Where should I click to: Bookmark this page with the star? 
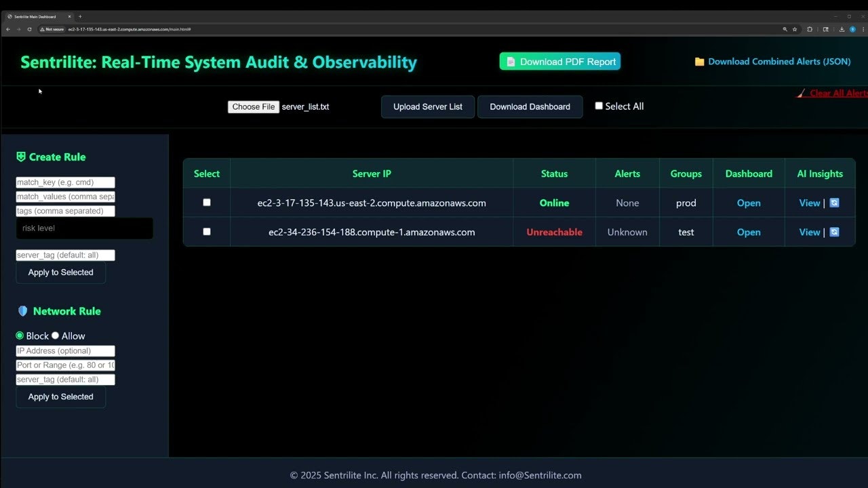[x=795, y=29]
